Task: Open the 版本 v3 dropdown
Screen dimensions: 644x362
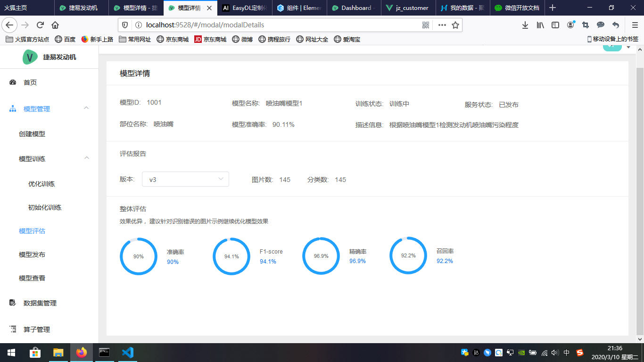Action: coord(185,179)
